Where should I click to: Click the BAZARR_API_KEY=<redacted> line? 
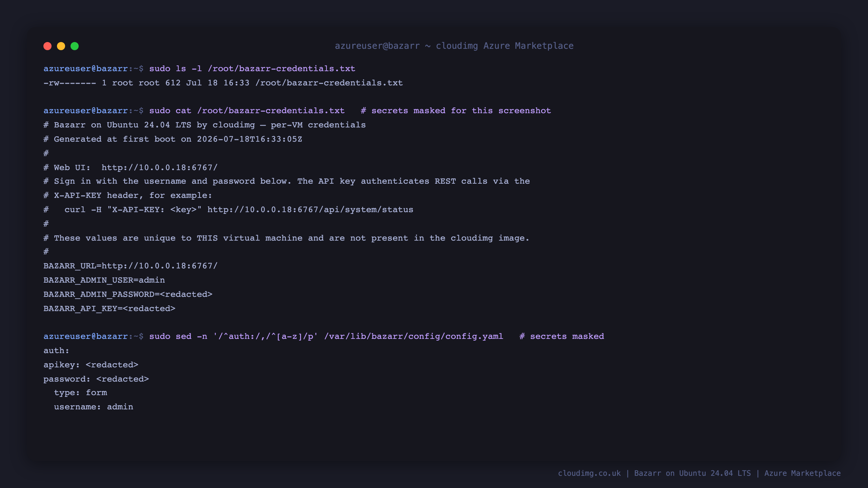(x=109, y=308)
